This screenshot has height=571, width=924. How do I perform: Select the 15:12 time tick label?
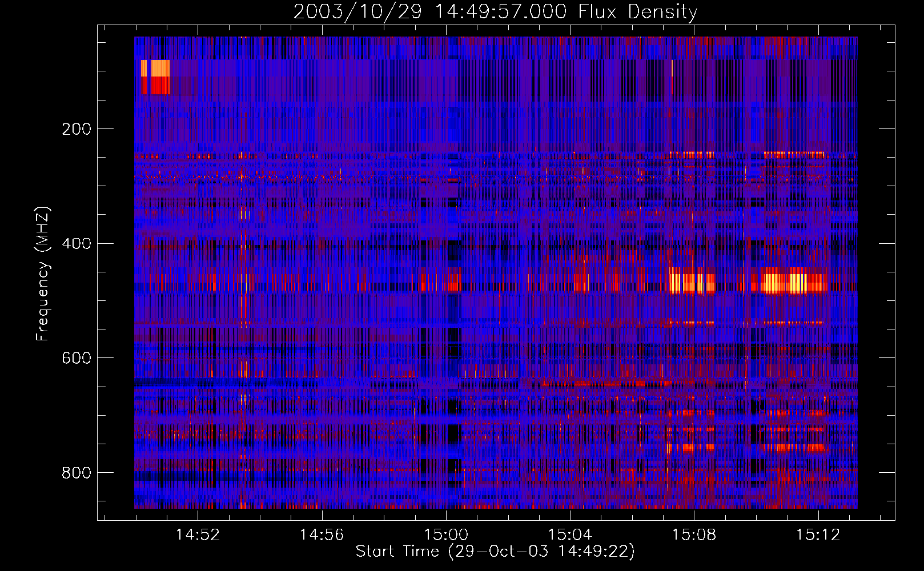coord(818,534)
